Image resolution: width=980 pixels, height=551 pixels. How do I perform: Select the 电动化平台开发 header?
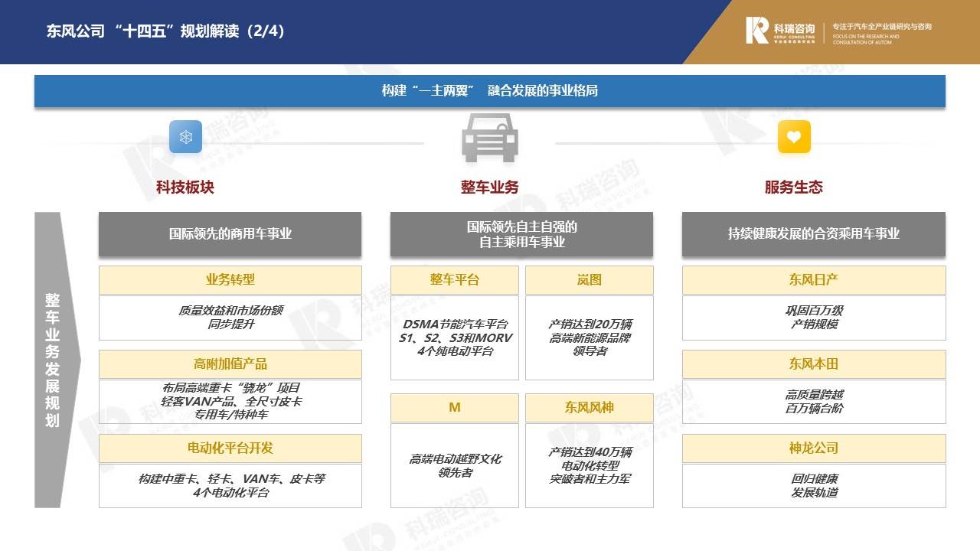[230, 448]
